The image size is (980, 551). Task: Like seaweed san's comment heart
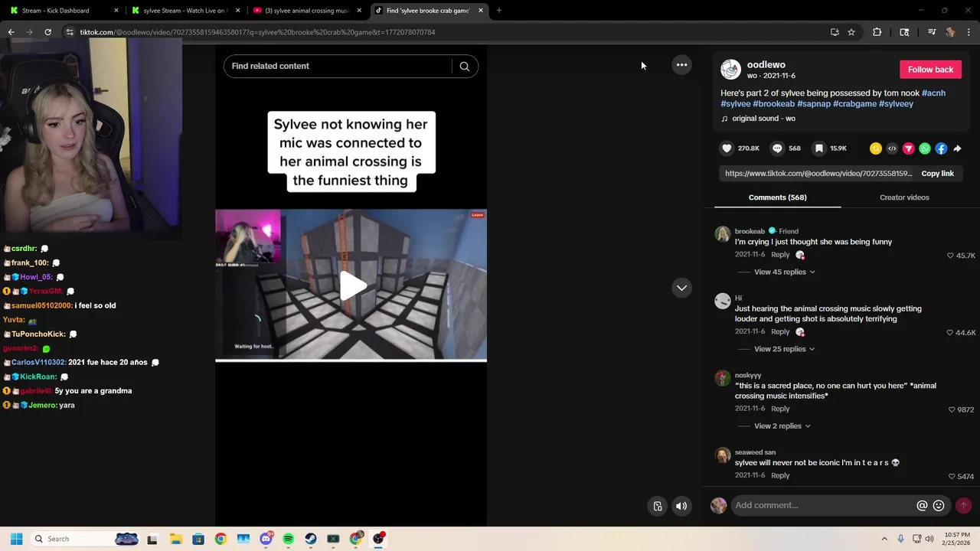952,477
